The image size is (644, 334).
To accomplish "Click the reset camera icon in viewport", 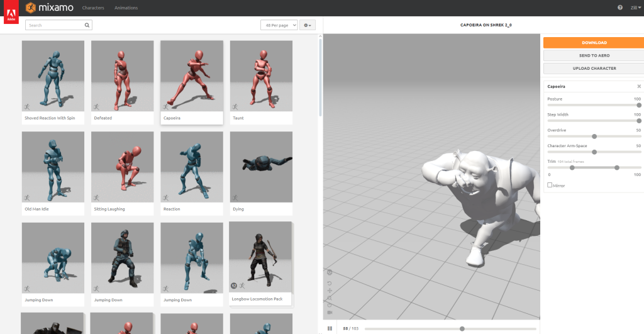I will click(x=330, y=305).
